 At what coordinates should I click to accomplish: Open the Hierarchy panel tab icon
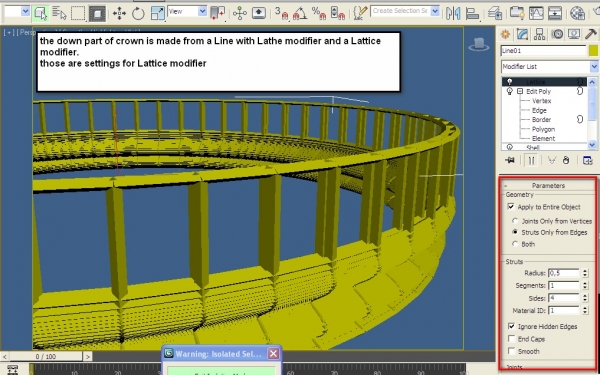pyautogui.click(x=540, y=34)
